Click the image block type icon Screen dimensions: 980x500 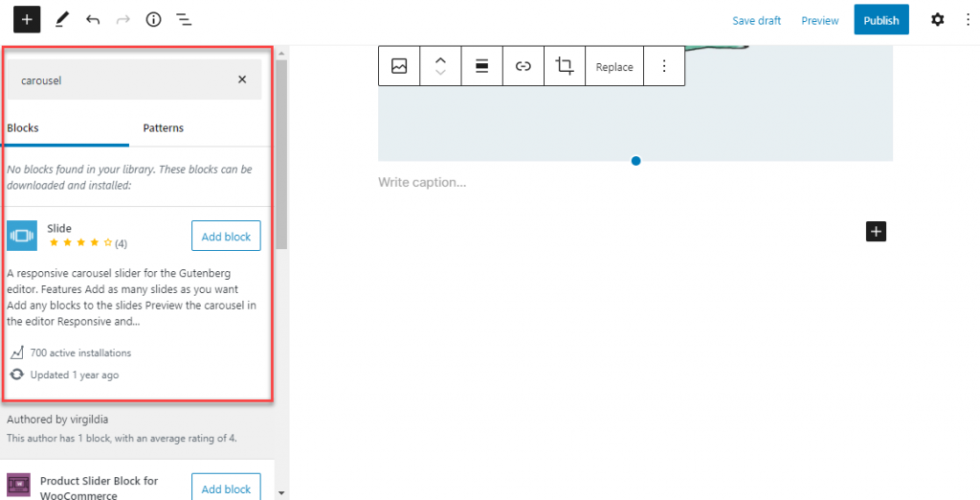(x=399, y=66)
